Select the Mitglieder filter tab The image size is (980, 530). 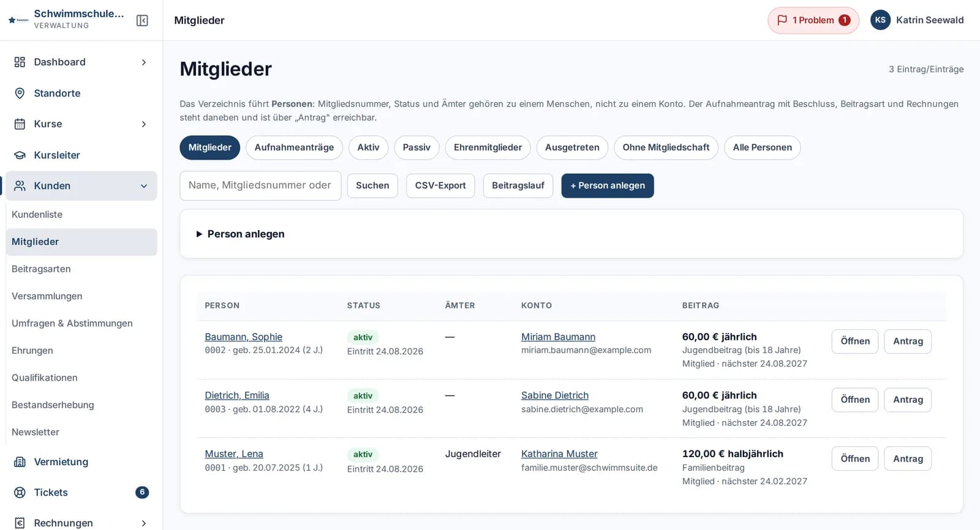pos(209,147)
